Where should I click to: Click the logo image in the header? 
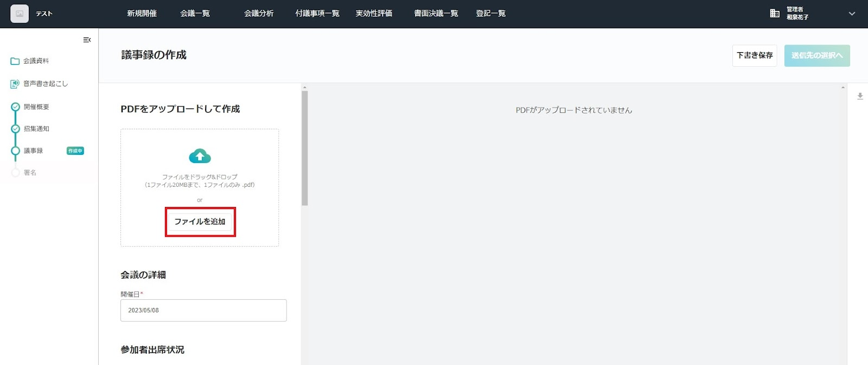pos(20,14)
